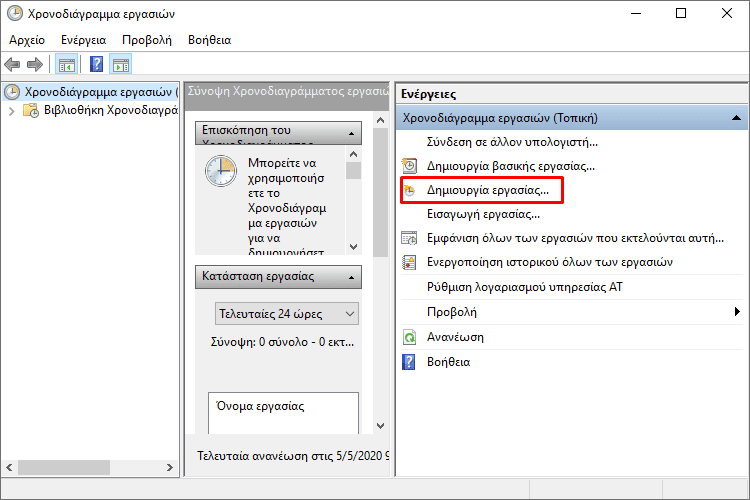Expand the Βιβλιοθήκη Χρονοδιαγράμματος tree node
The width and height of the screenshot is (750, 500).
12,111
